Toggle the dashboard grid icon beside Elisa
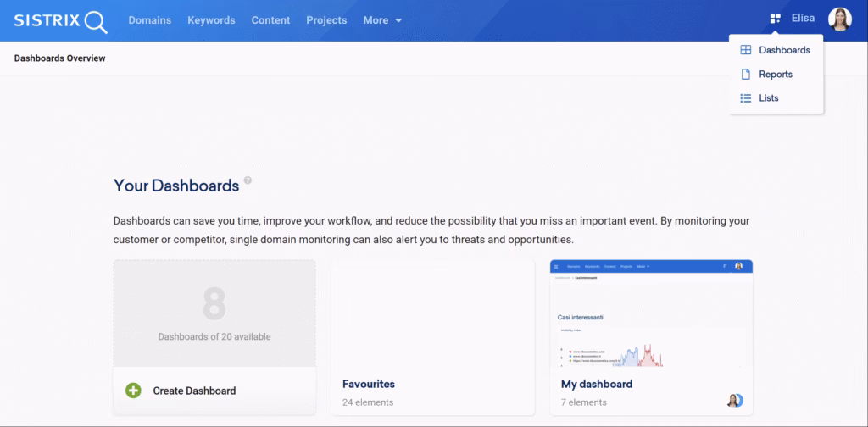This screenshot has width=868, height=427. [775, 19]
